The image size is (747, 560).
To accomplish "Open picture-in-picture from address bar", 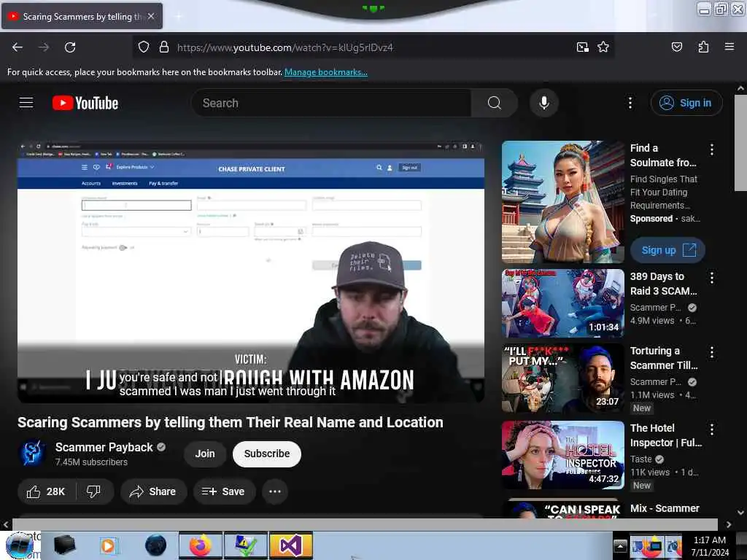I will point(583,47).
